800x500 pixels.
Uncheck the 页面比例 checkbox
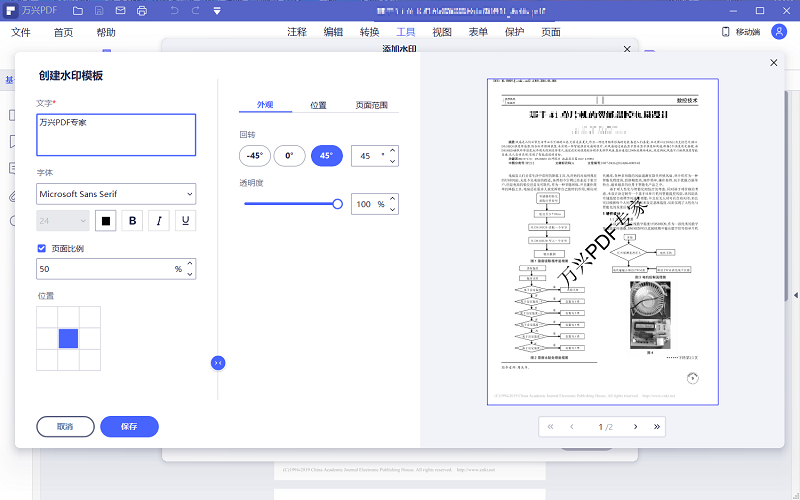42,248
